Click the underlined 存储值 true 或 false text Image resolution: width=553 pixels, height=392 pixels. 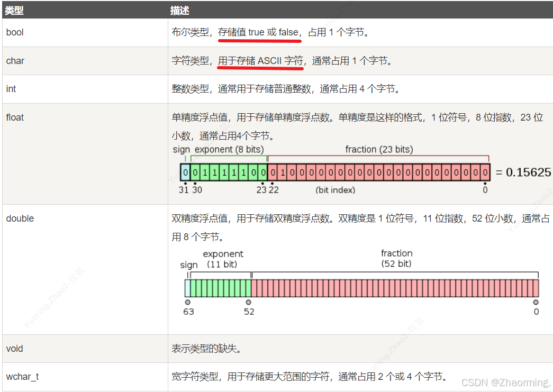pyautogui.click(x=258, y=33)
